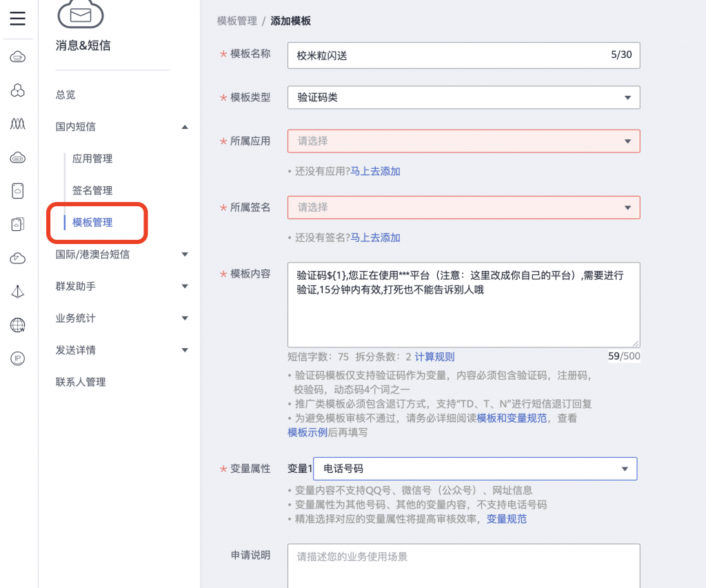Switch to 签名管理 in sidebar menu
This screenshot has width=706, height=588.
(93, 190)
